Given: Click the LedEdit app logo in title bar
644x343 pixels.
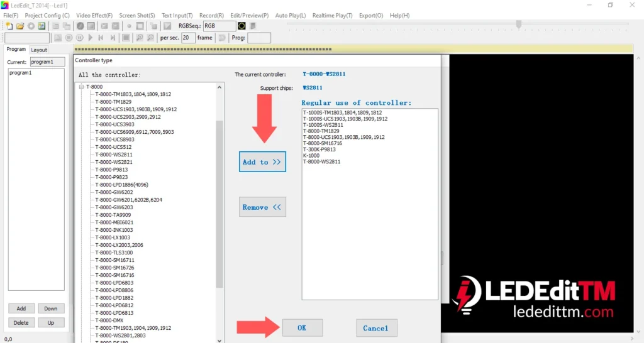Looking at the screenshot, I should pos(4,5).
